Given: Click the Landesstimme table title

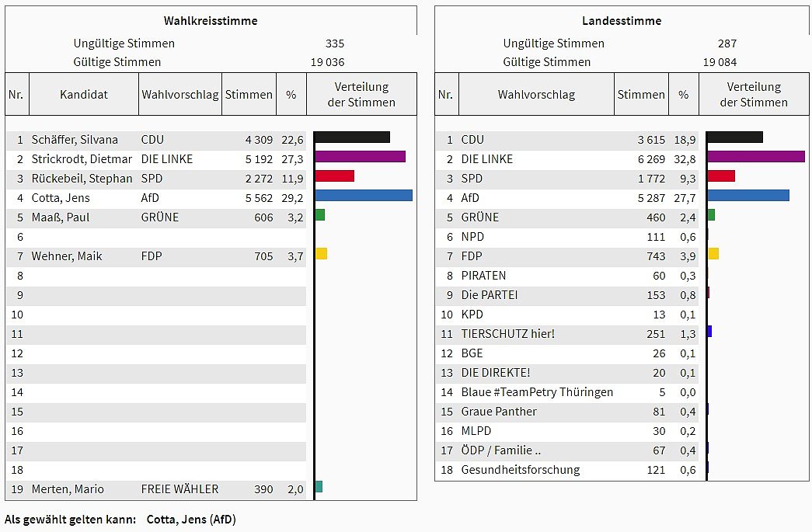Looking at the screenshot, I should click(622, 21).
